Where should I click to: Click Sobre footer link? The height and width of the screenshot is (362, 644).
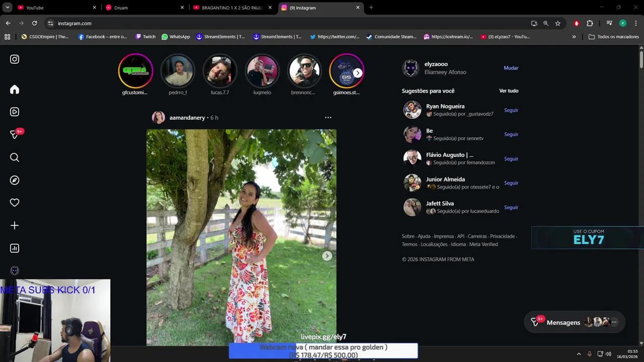[408, 236]
